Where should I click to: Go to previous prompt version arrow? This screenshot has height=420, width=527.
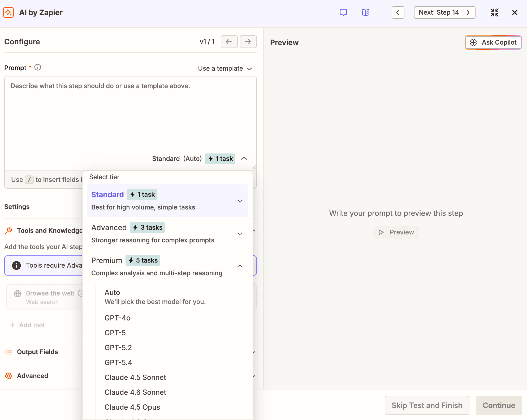(229, 42)
